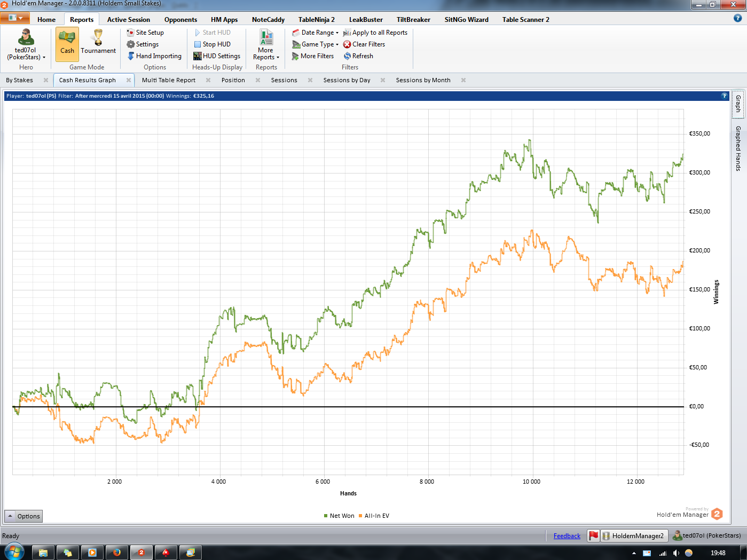This screenshot has width=747, height=560.
Task: Open the application menu button
Action: coord(15,18)
